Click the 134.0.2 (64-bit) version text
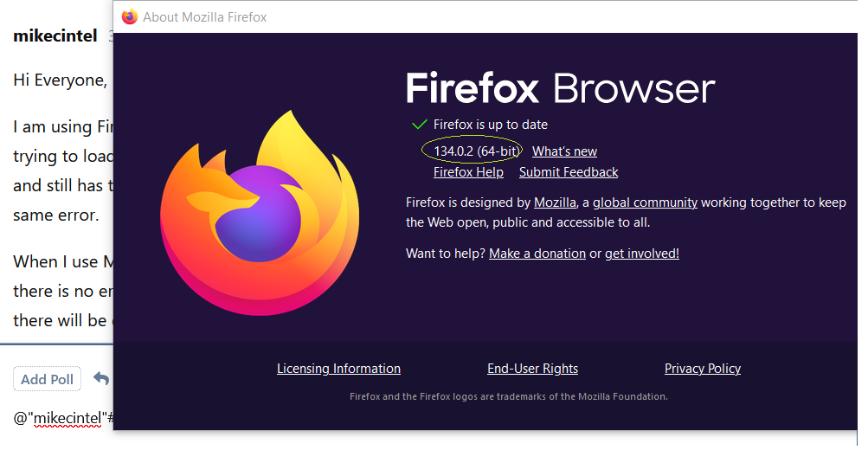Image resolution: width=868 pixels, height=450 pixels. (475, 151)
